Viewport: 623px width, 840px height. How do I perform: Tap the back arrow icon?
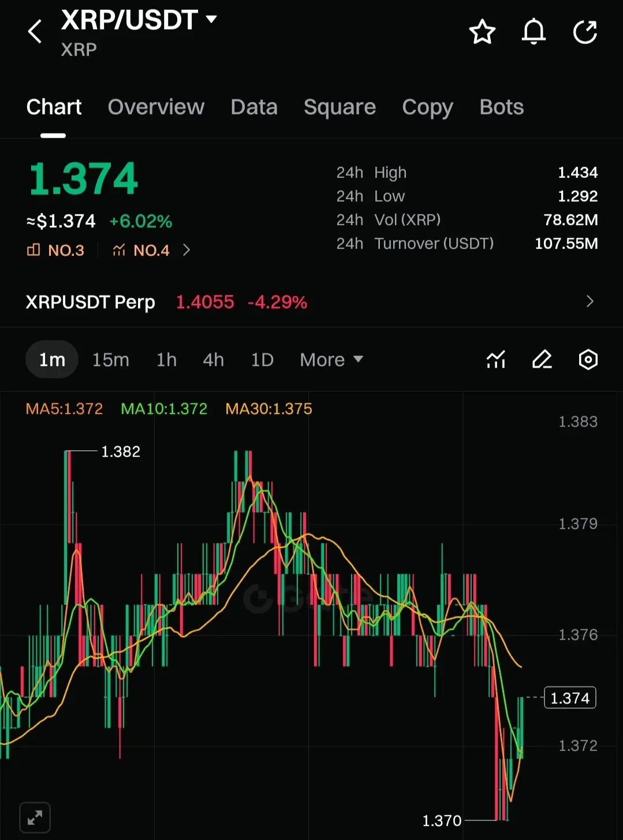point(35,31)
